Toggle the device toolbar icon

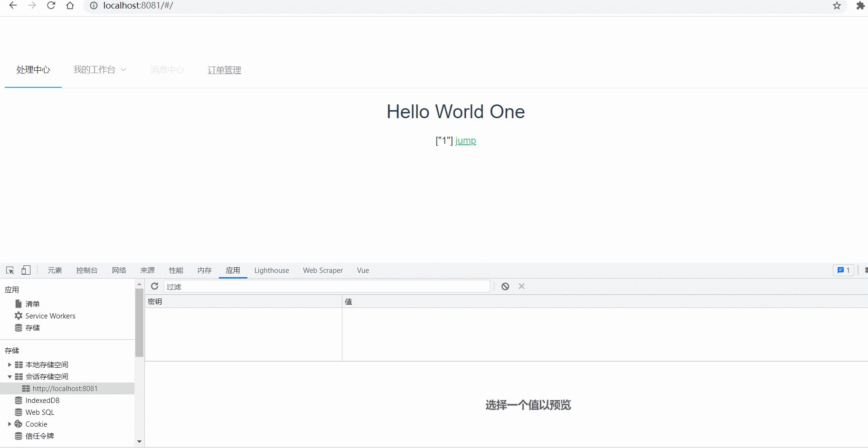click(26, 270)
